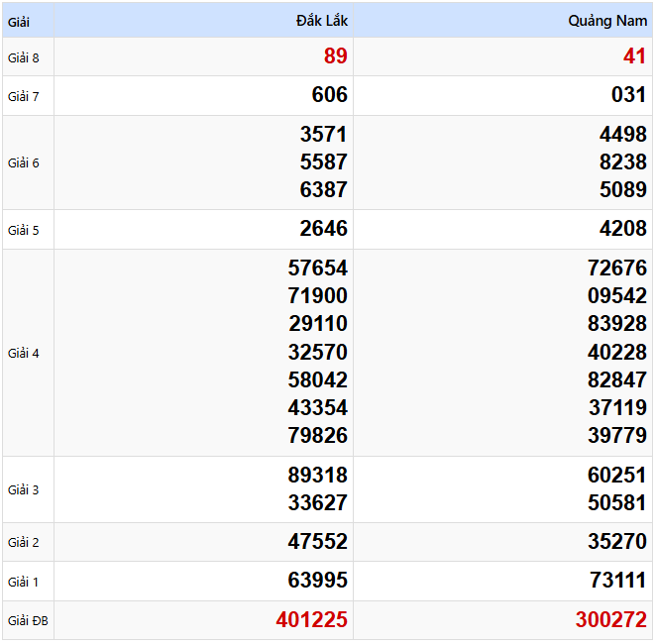Select red number 89 under Đắk Lắk
656x644 pixels.
pyautogui.click(x=335, y=56)
